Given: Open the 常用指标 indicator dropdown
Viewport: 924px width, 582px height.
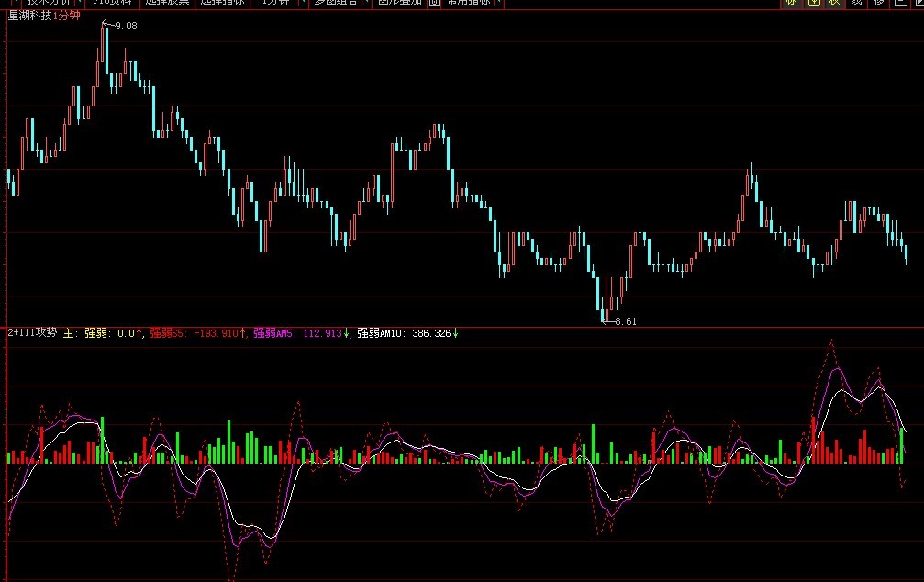Looking at the screenshot, I should [x=470, y=3].
